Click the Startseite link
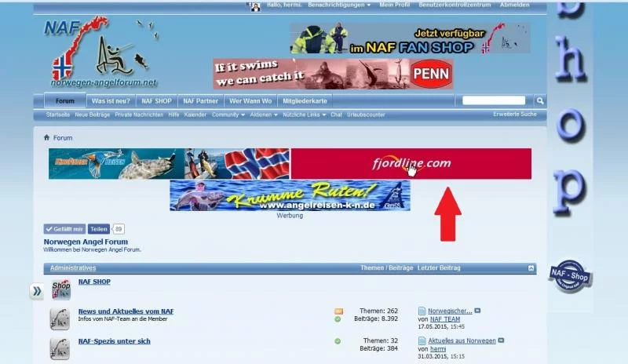This screenshot has height=364, width=628. click(x=57, y=115)
